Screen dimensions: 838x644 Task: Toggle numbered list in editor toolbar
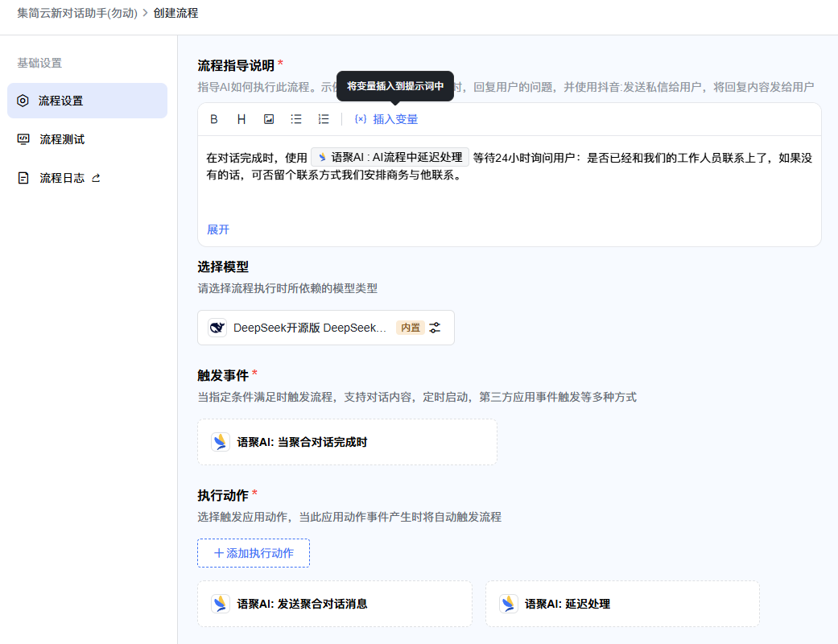tap(324, 119)
